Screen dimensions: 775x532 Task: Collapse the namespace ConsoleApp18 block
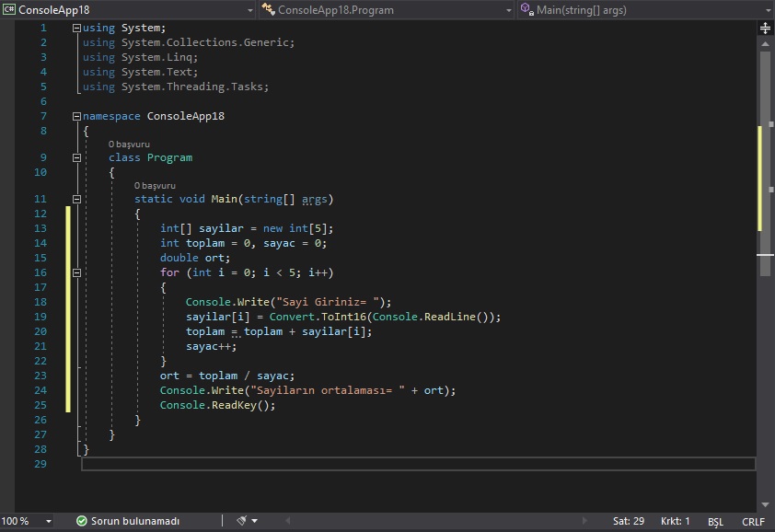[76, 117]
